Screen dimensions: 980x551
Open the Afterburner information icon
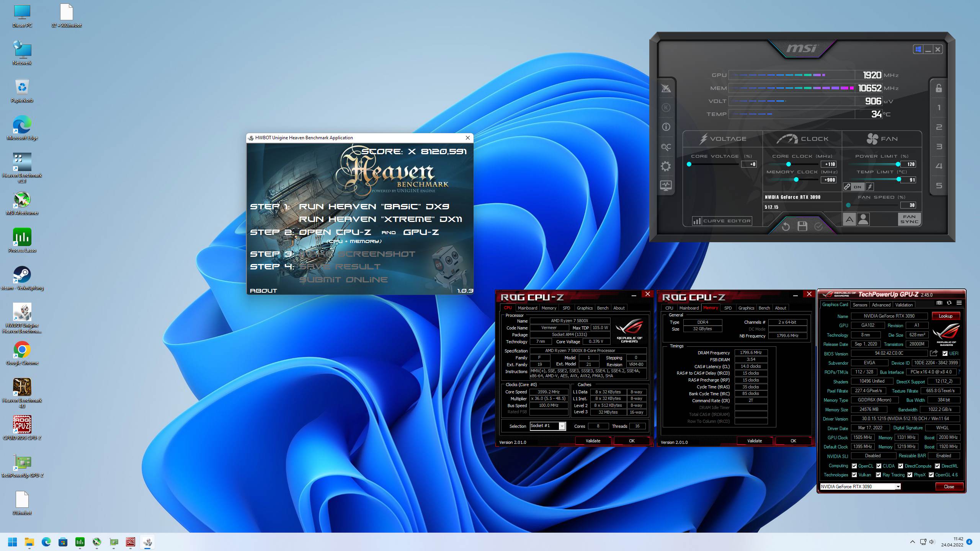point(666,127)
